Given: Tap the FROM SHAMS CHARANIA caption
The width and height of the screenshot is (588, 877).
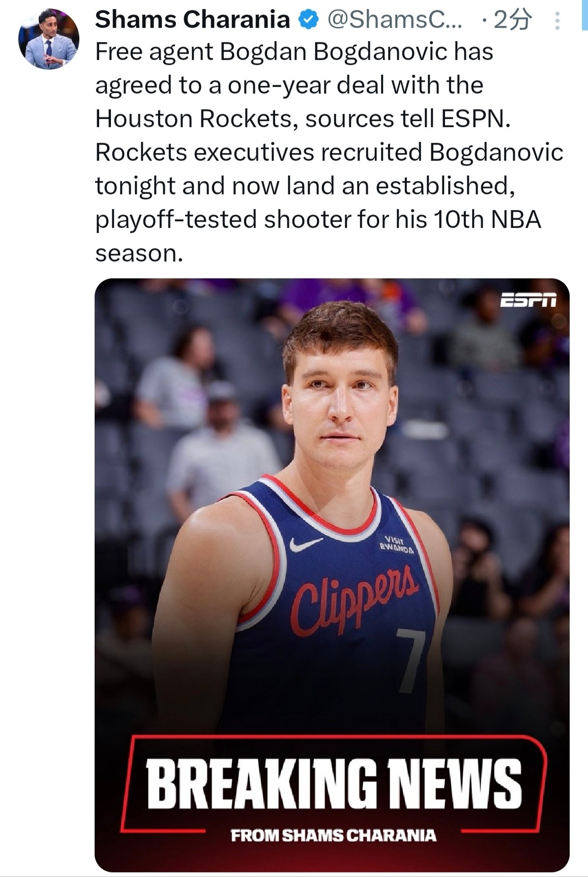Looking at the screenshot, I should pos(333,835).
